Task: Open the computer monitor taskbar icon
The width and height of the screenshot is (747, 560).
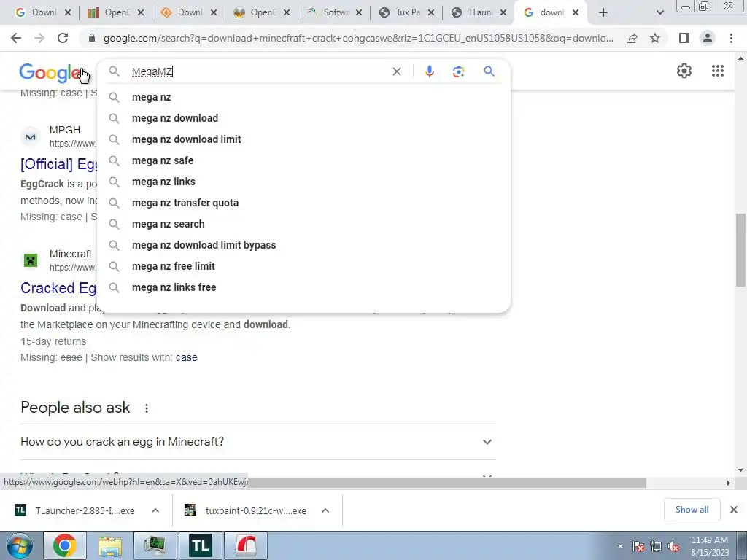Action: [x=155, y=545]
